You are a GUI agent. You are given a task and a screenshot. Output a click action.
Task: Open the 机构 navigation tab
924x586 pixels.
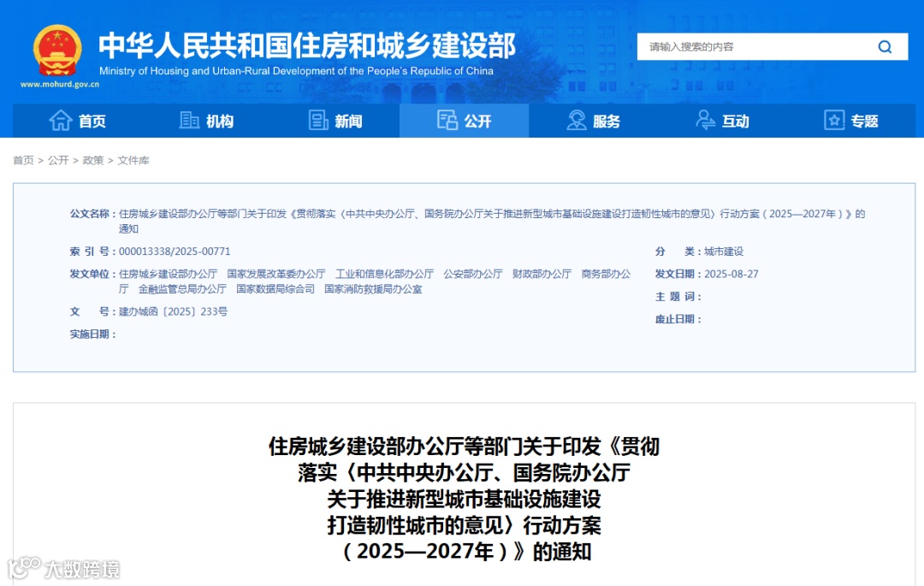pos(206,121)
